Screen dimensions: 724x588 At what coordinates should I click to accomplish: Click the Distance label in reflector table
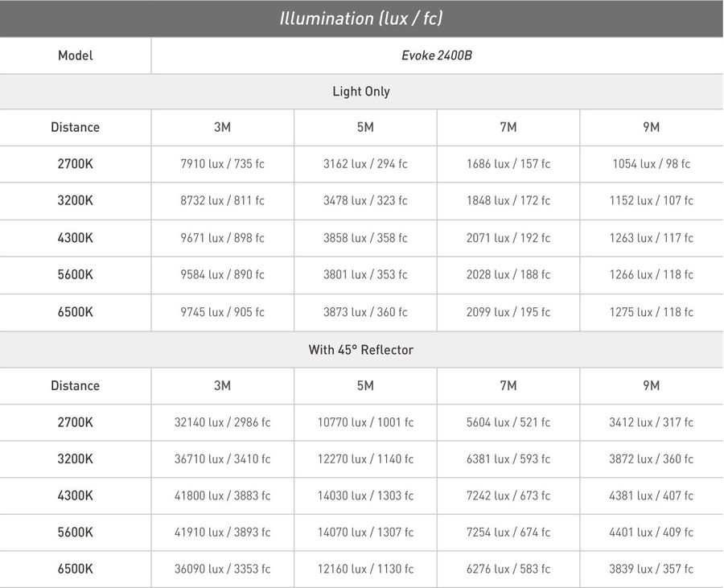(76, 385)
